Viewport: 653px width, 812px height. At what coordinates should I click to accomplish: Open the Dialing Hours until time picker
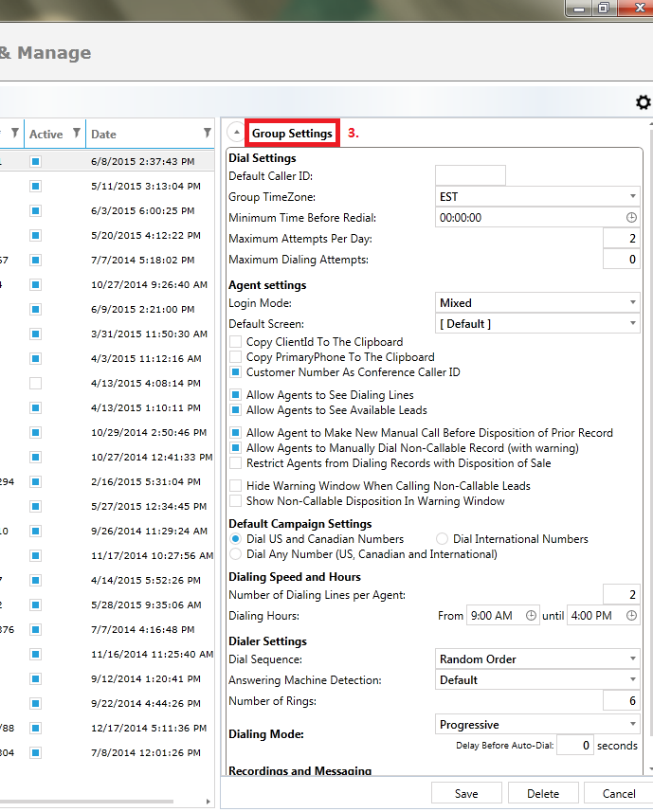click(x=630, y=616)
